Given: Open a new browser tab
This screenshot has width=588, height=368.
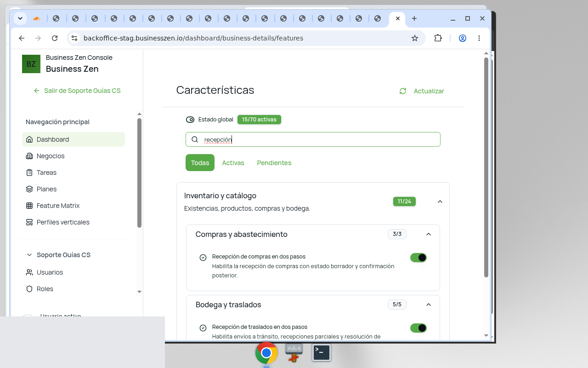Looking at the screenshot, I should (414, 18).
